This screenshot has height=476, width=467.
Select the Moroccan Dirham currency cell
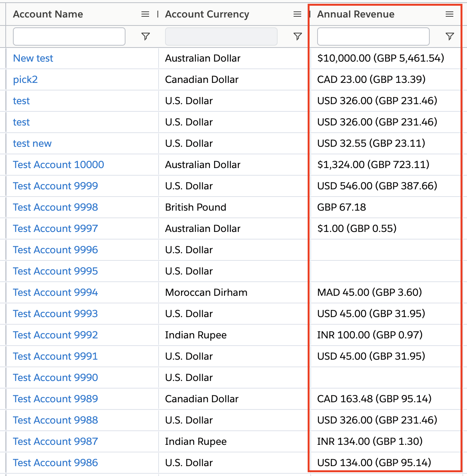[x=206, y=292]
